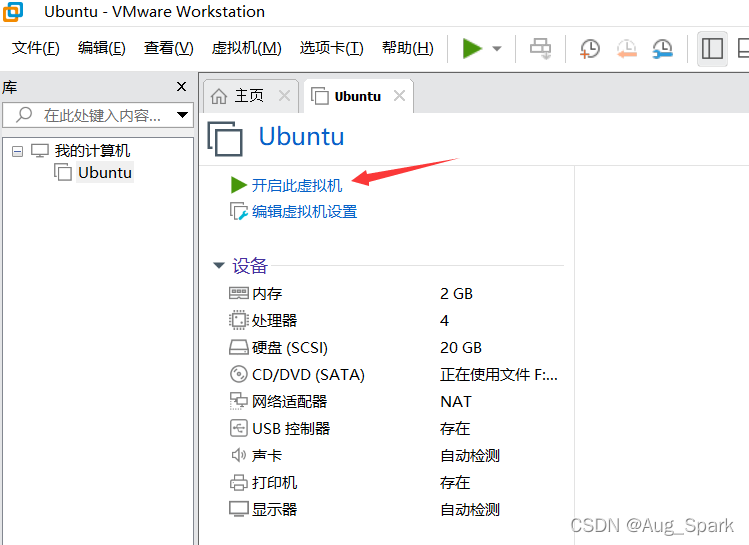Click the 20 GB disk size value
The height and width of the screenshot is (545, 749).
click(x=461, y=348)
